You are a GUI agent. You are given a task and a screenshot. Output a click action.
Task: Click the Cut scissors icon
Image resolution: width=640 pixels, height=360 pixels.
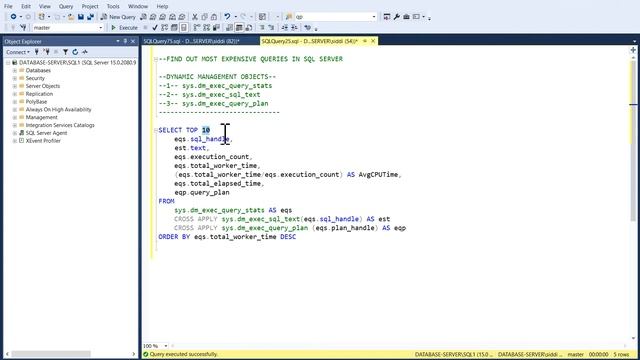coord(195,17)
